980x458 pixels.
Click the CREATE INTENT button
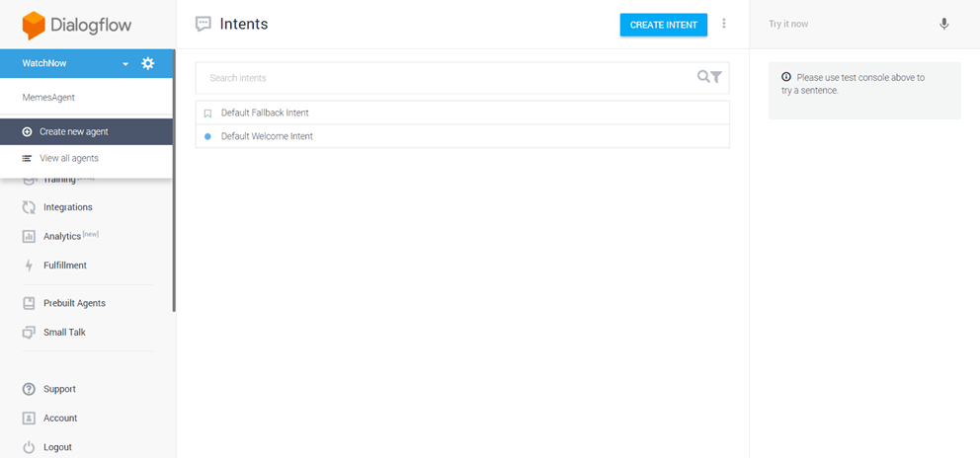663,25
